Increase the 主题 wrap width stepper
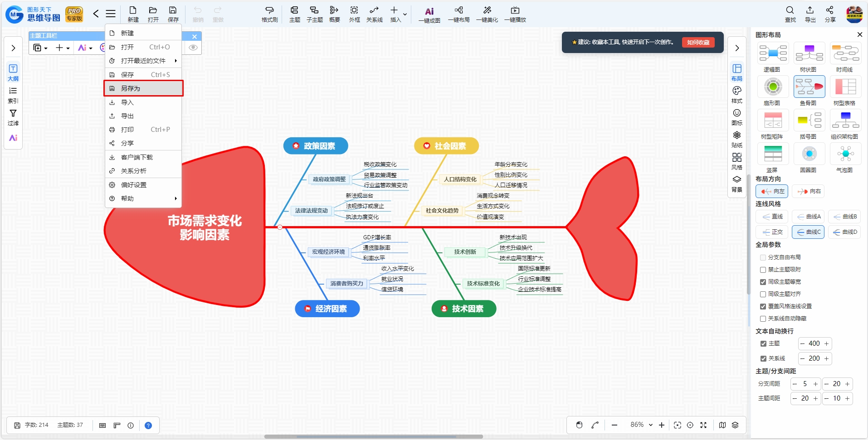This screenshot has width=868, height=440. [x=826, y=343]
